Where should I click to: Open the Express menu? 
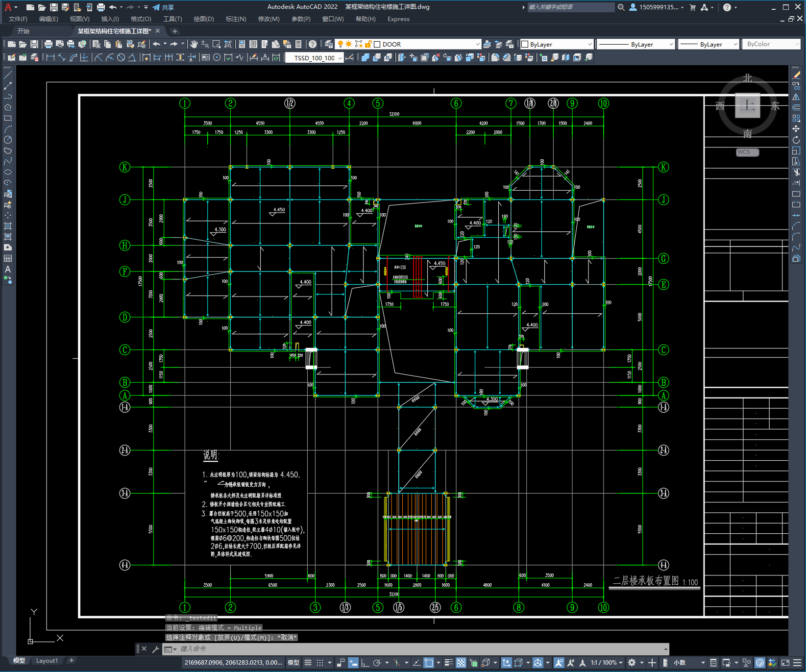click(398, 19)
